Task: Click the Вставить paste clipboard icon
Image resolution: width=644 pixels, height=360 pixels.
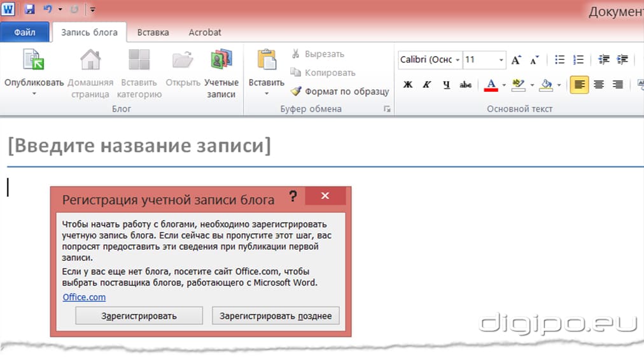Action: click(x=267, y=60)
